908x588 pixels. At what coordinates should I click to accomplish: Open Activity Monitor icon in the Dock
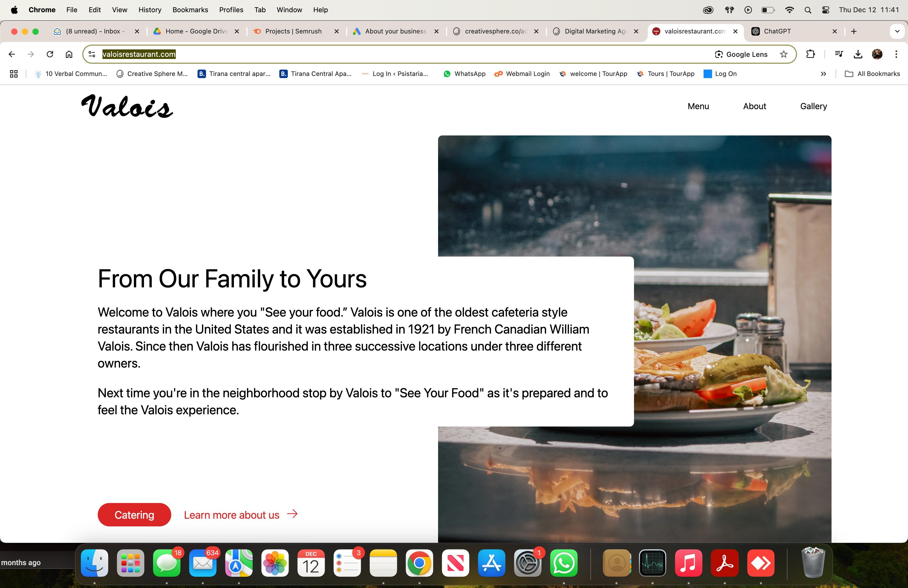652,564
